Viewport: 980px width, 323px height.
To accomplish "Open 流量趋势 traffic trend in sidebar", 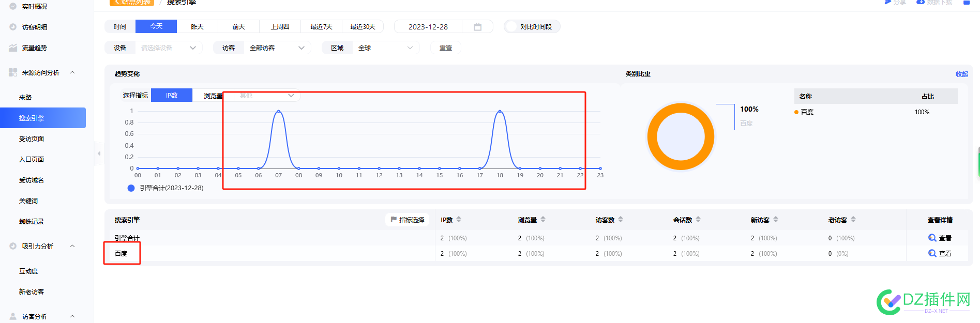I will pyautogui.click(x=34, y=48).
